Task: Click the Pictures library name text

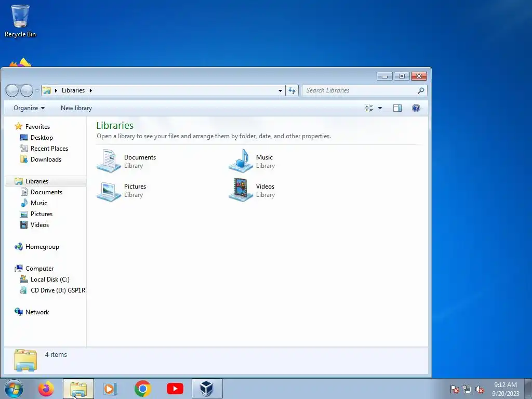Action: pyautogui.click(x=135, y=187)
